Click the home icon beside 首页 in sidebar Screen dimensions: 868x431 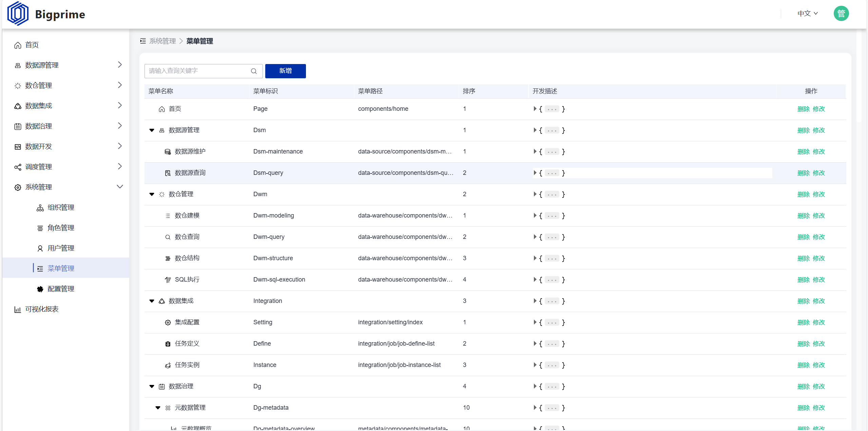tap(18, 45)
